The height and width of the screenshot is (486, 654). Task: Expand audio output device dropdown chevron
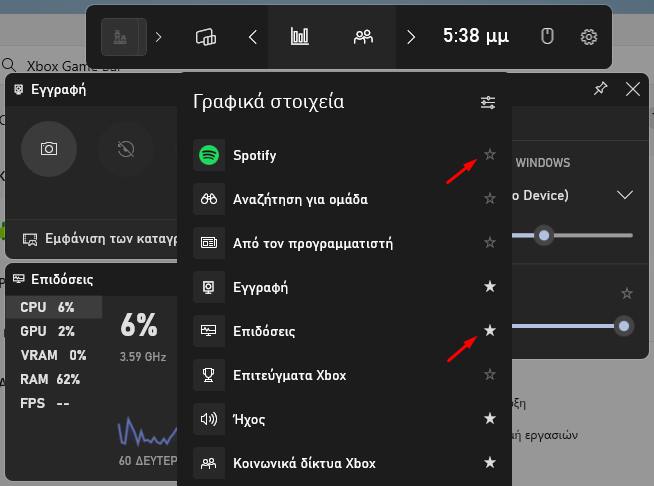coord(625,195)
